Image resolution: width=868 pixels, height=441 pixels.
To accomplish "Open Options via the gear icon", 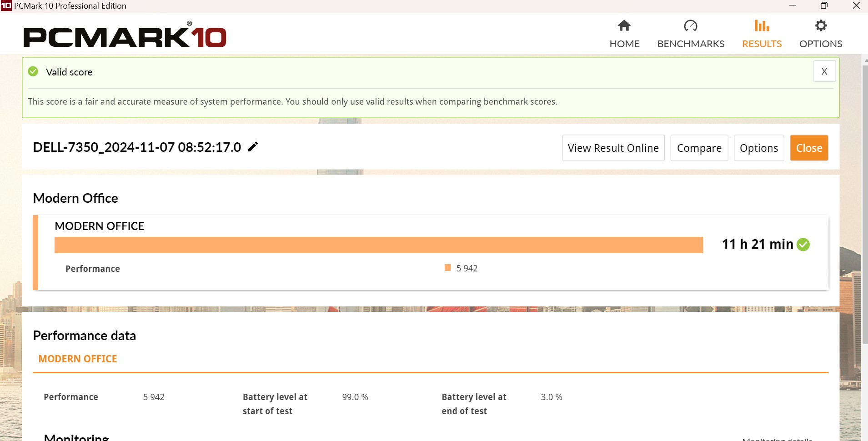I will click(x=820, y=26).
